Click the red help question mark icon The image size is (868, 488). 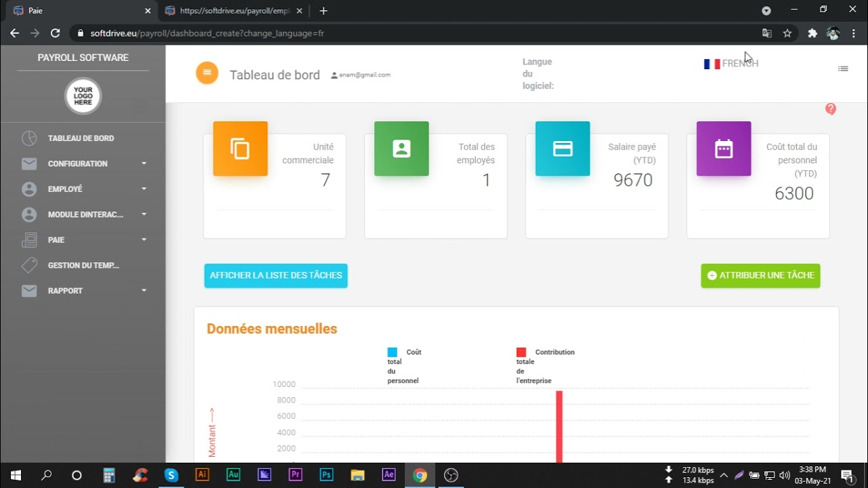point(831,109)
